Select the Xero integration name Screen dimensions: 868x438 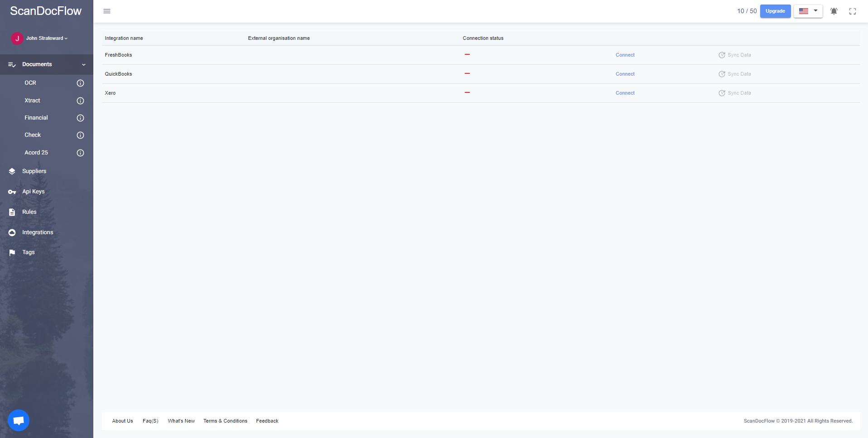click(110, 93)
